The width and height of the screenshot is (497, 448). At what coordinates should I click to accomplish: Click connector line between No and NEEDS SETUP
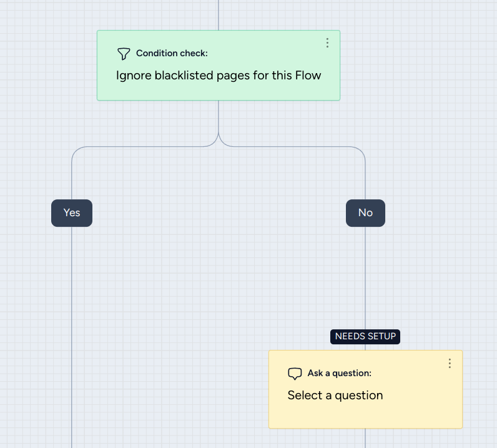pos(365,275)
